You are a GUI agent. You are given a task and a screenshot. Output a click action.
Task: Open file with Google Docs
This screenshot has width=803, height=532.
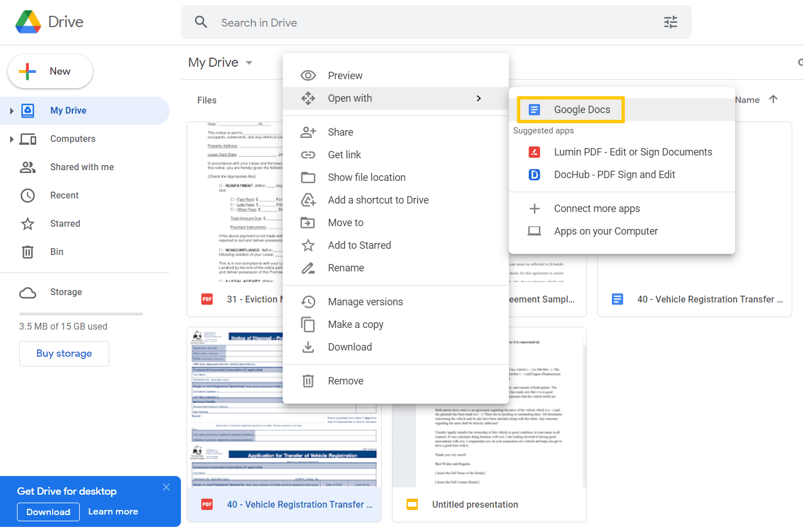point(622,110)
